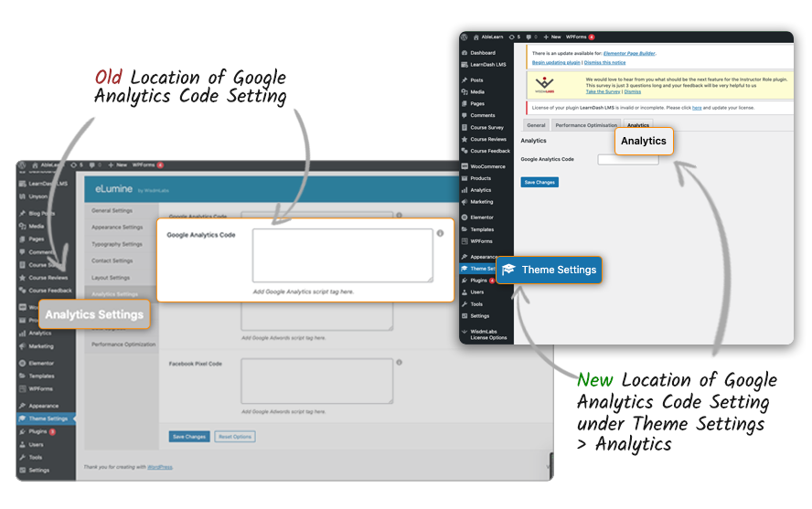Open the WooCommerce sidebar menu
Viewport: 812px width, 509px height.
pyautogui.click(x=486, y=166)
